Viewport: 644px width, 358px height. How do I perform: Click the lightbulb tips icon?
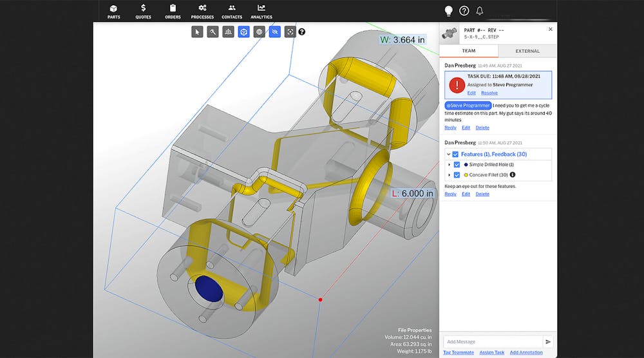449,11
